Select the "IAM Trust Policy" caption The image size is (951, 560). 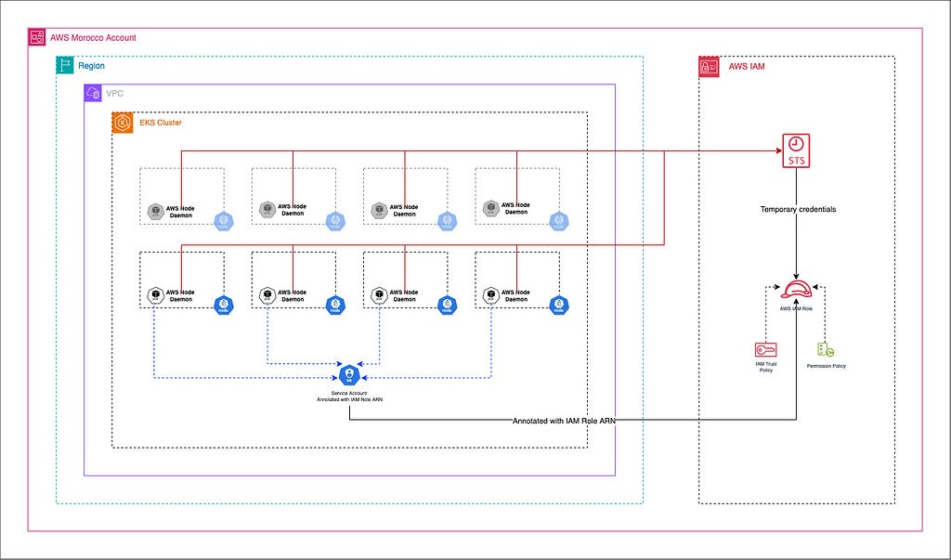click(x=766, y=367)
